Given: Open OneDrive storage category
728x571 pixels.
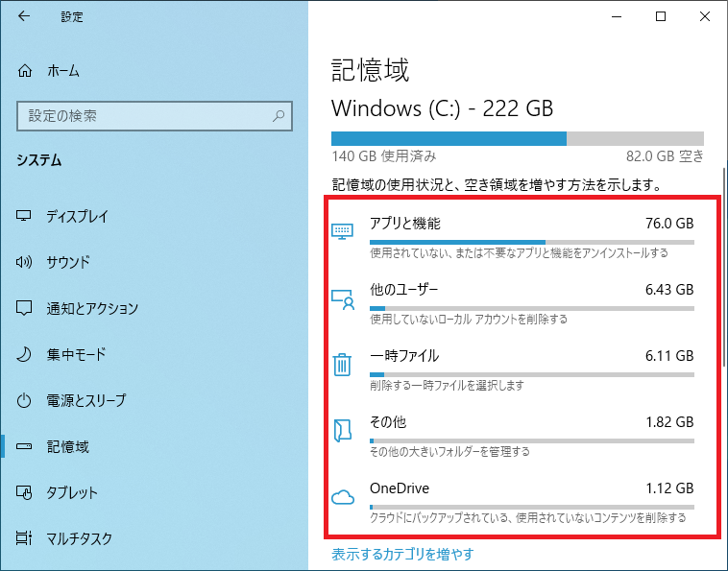Looking at the screenshot, I should coord(513,502).
